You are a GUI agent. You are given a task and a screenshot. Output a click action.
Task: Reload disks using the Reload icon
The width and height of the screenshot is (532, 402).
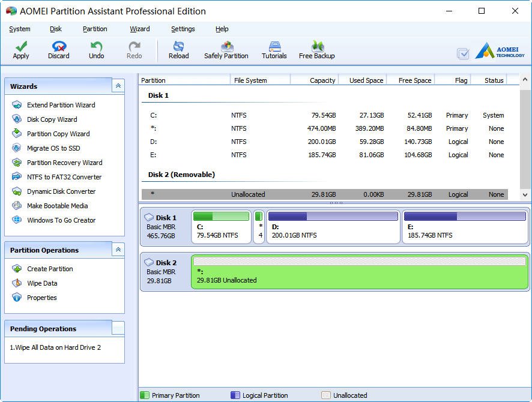pyautogui.click(x=178, y=47)
